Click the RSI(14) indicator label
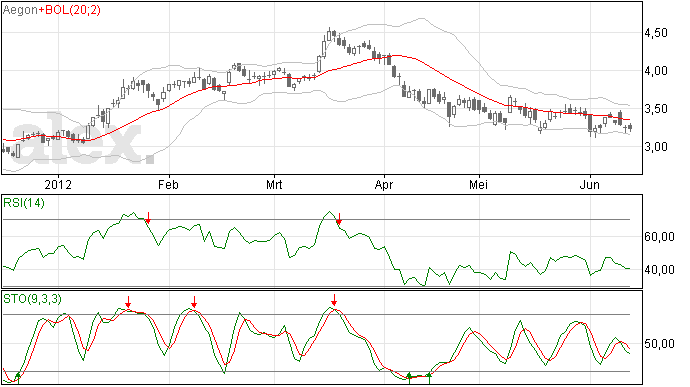690x387 pixels. click(24, 203)
